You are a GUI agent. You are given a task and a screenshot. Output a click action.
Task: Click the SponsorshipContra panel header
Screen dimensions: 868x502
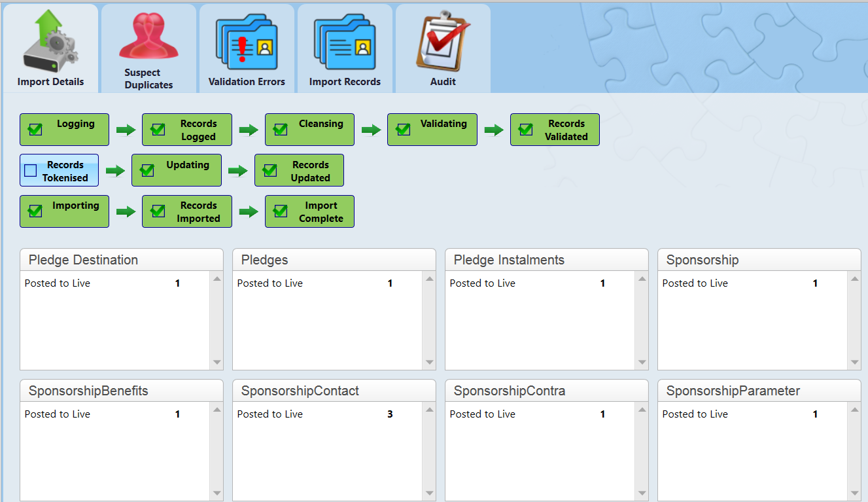click(547, 391)
